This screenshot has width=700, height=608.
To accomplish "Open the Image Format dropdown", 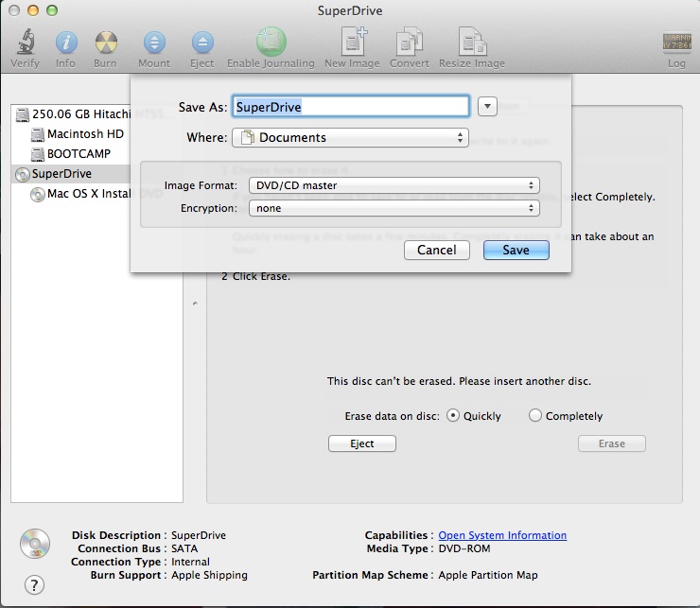I will coord(394,185).
